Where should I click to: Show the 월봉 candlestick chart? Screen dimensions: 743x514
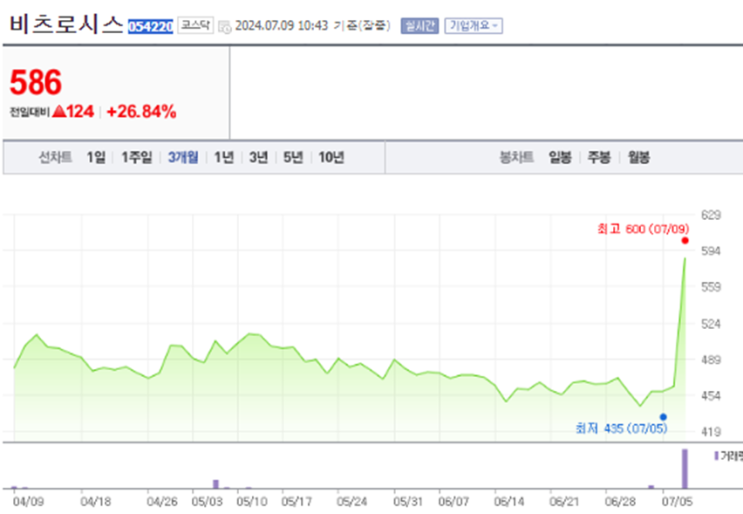coord(638,157)
